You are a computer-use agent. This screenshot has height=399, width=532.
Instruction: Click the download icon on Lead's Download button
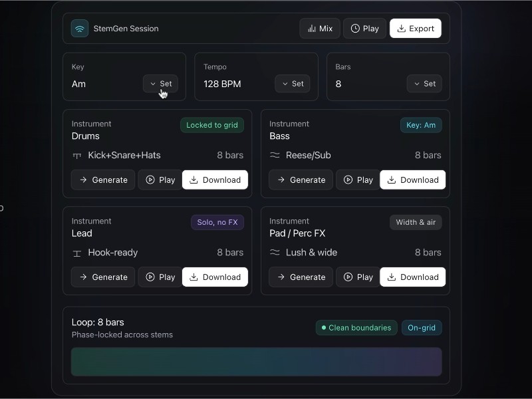[x=193, y=277]
